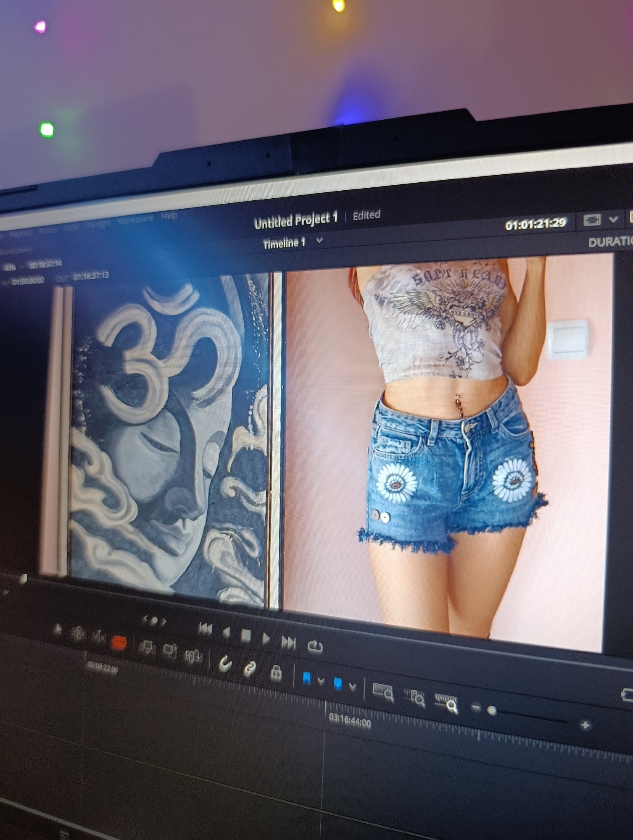
Task: Click the Insert Clip icon
Action: [147, 647]
